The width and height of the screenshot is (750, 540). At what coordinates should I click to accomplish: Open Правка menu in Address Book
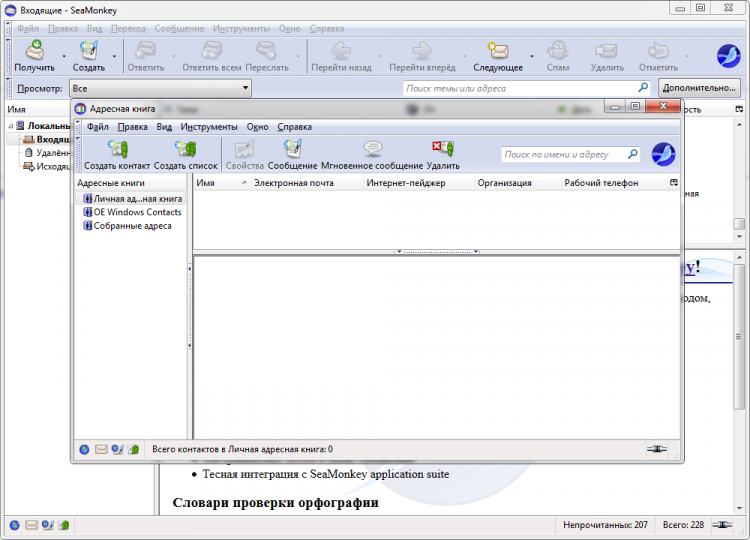coord(132,127)
